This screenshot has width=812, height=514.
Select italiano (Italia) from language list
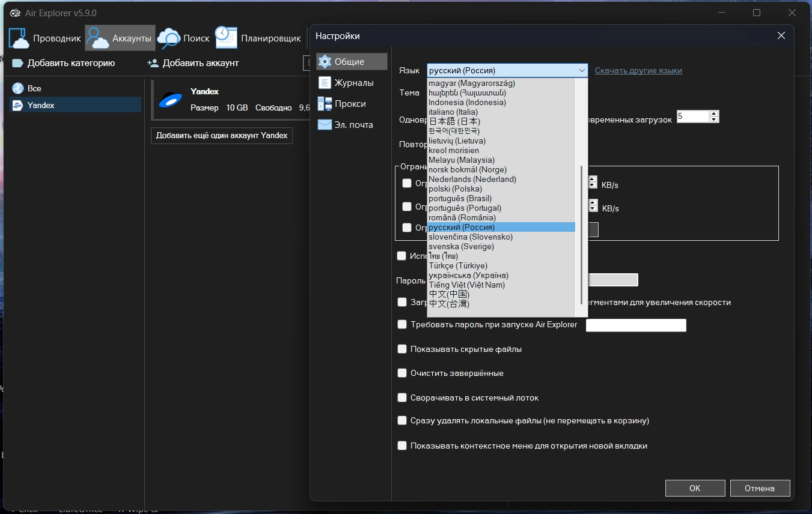tap(453, 112)
